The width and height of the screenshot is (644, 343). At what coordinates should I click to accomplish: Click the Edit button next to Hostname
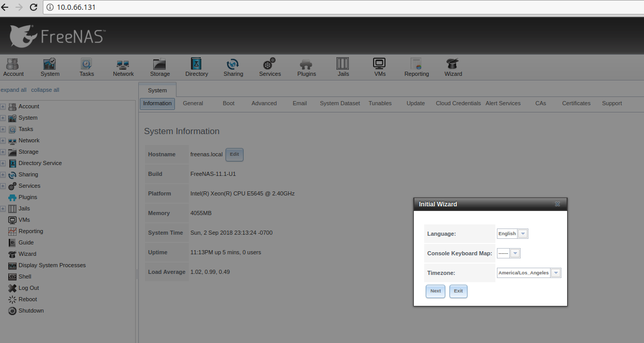coord(234,154)
